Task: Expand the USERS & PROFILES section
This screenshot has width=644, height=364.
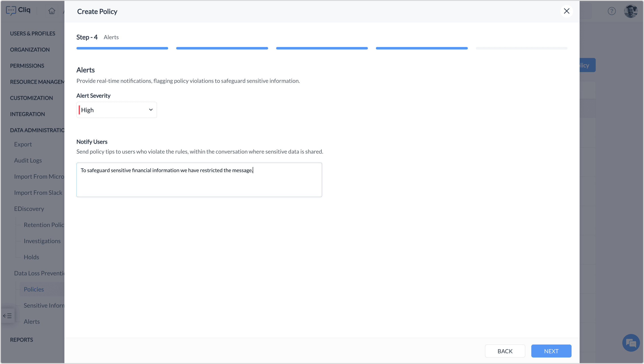Action: point(32,34)
